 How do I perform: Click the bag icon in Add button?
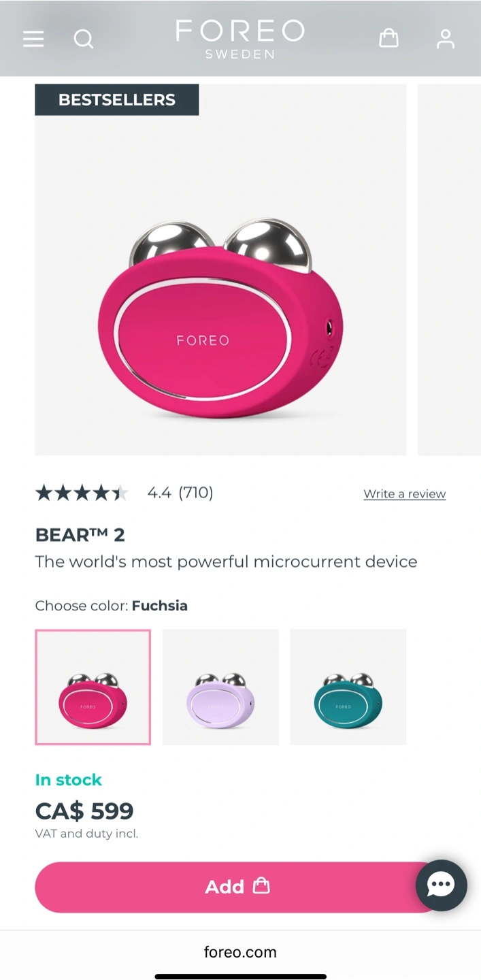click(x=261, y=886)
